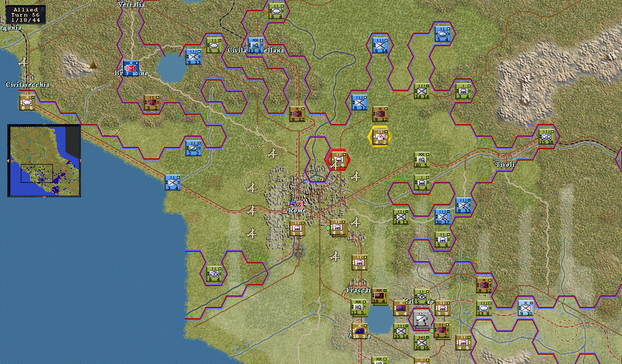The height and width of the screenshot is (364, 622).
Task: Click the Rome city label
Action: 297,210
